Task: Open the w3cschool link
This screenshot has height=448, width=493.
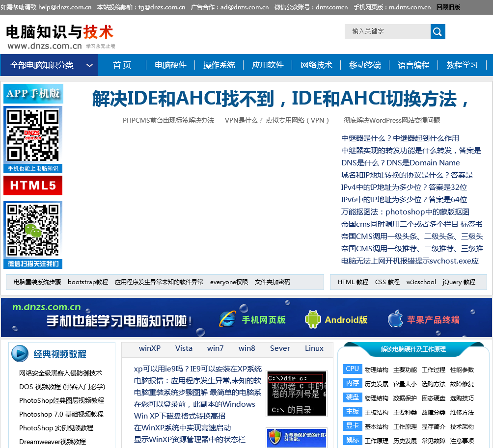Action: click(x=421, y=282)
